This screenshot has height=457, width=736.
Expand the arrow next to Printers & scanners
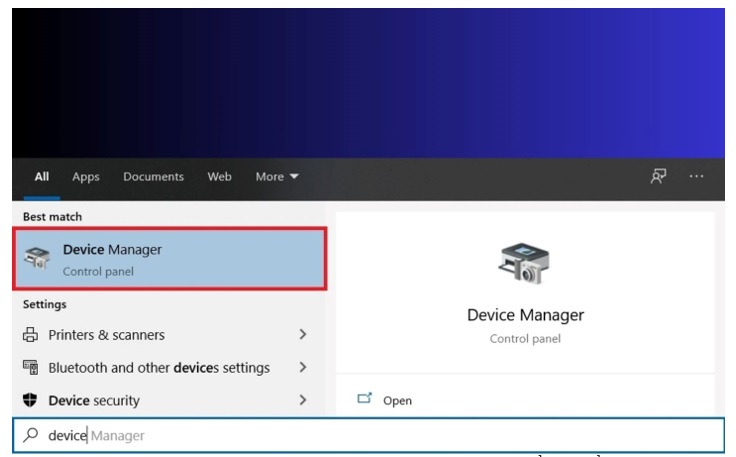(302, 335)
